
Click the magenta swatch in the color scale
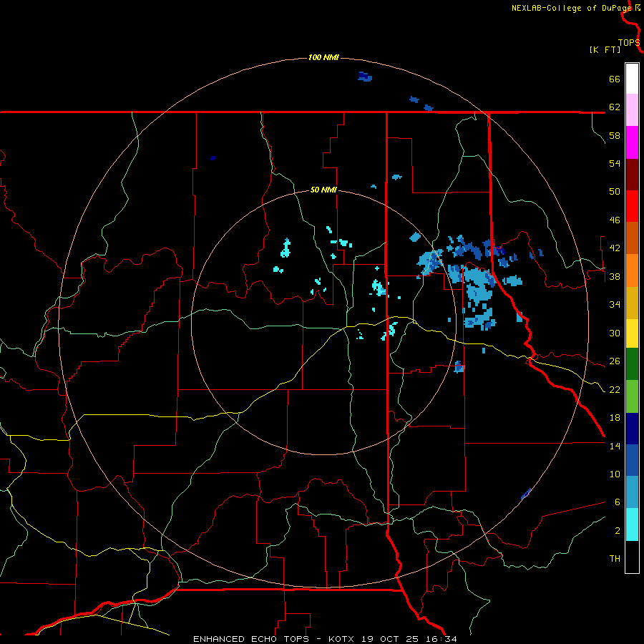click(x=632, y=142)
